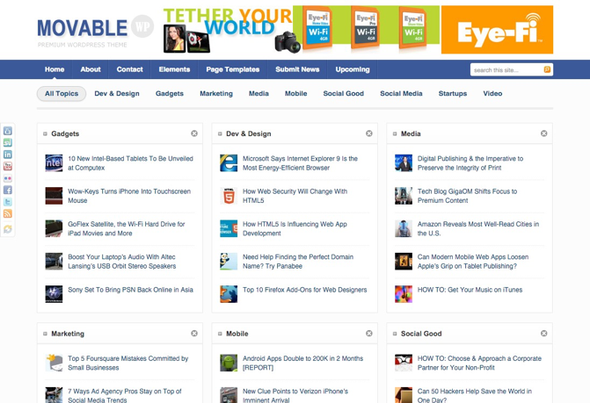The width and height of the screenshot is (590, 403).
Task: Open the About menu item
Action: 90,69
